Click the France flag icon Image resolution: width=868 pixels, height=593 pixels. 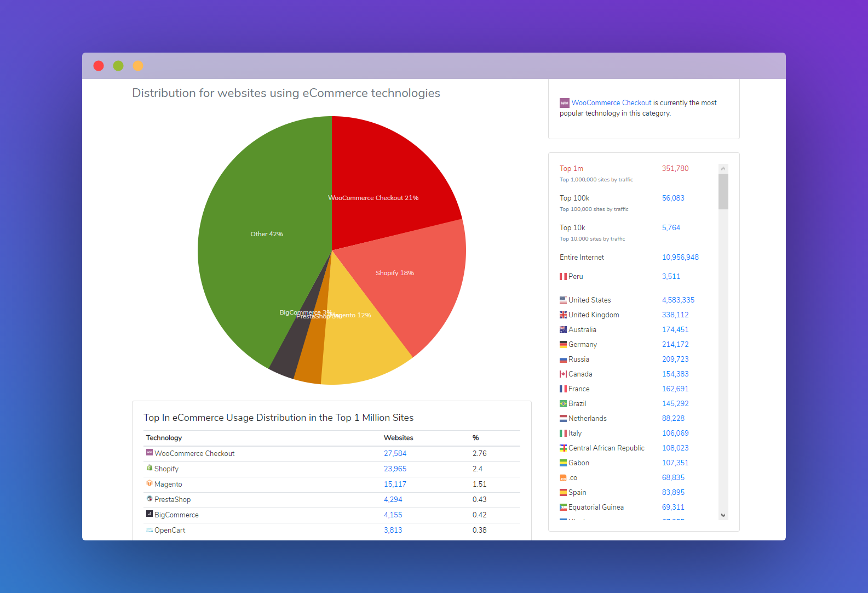pos(563,389)
